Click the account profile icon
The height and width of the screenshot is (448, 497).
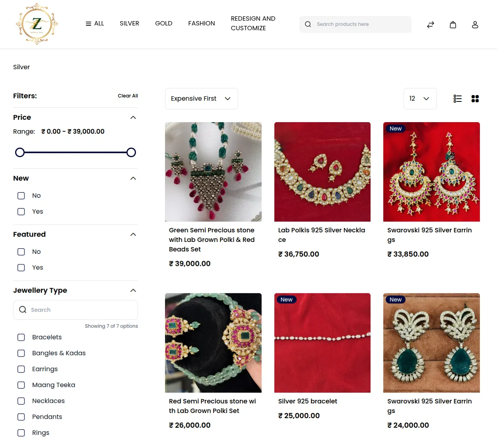click(475, 24)
